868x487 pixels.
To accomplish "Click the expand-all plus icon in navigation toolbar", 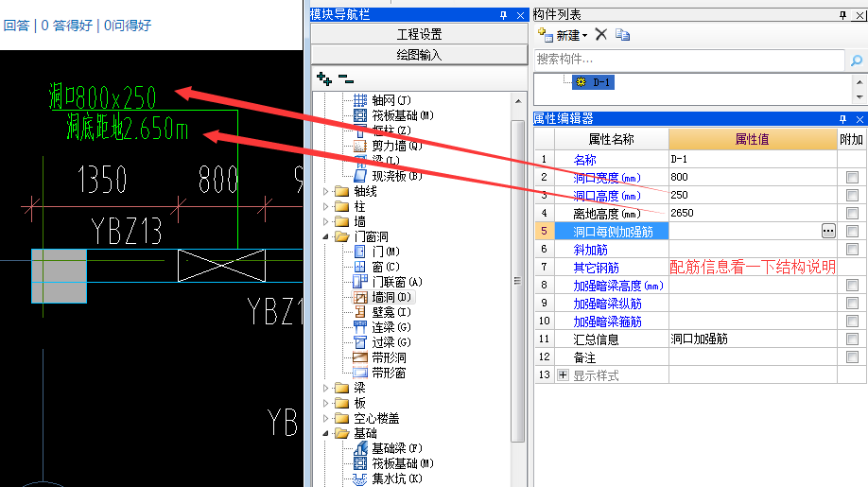I will (324, 79).
